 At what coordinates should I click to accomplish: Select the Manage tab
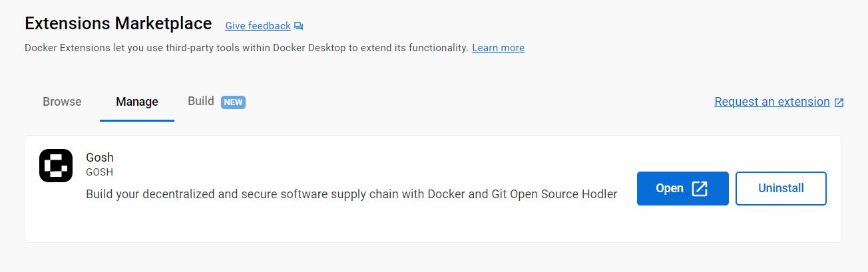(x=137, y=102)
